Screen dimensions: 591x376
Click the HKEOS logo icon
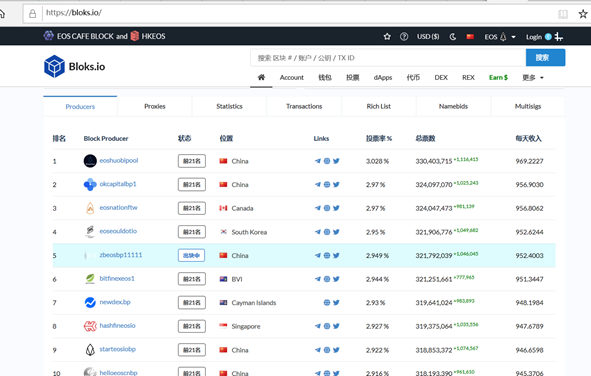(x=135, y=36)
